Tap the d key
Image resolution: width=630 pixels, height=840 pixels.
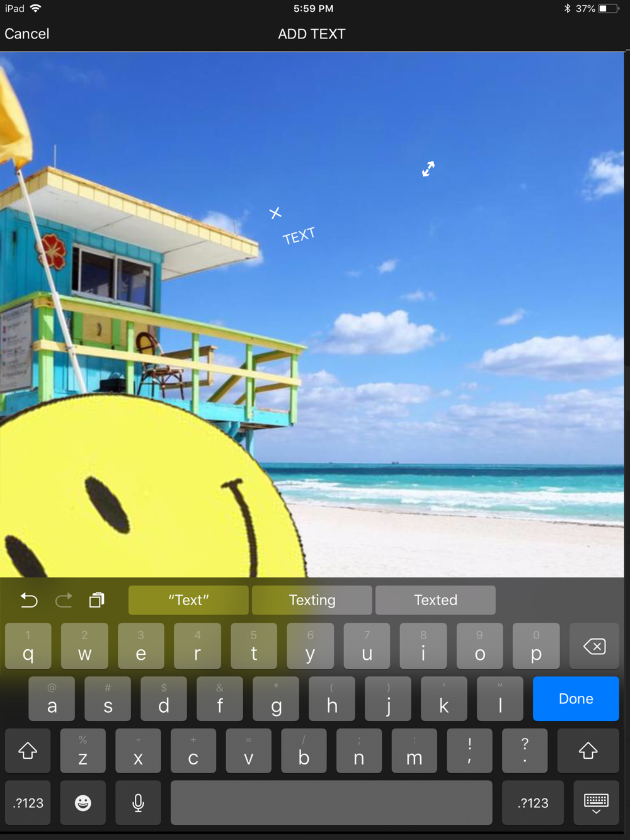[x=164, y=699]
